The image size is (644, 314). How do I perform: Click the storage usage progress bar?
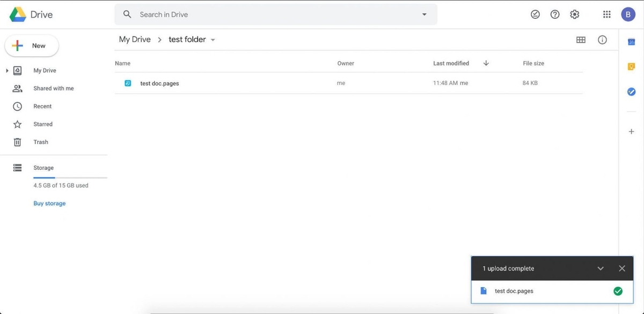[70, 177]
